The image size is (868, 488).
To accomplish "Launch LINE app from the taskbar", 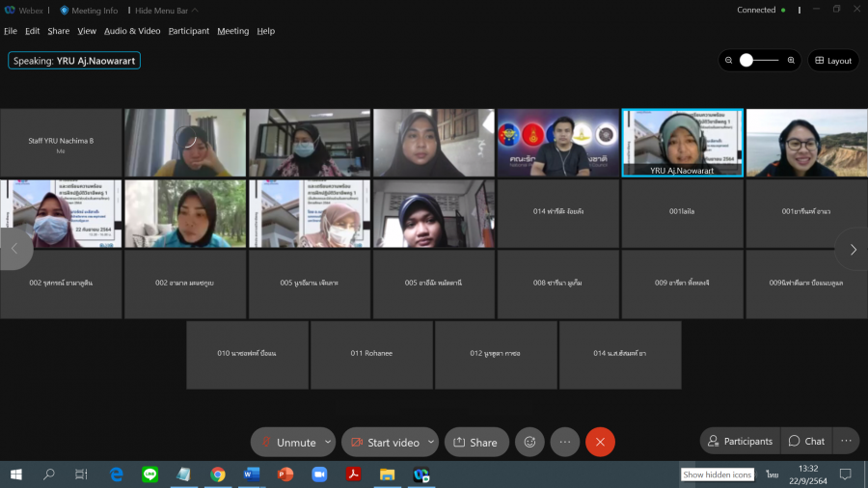I will (149, 474).
